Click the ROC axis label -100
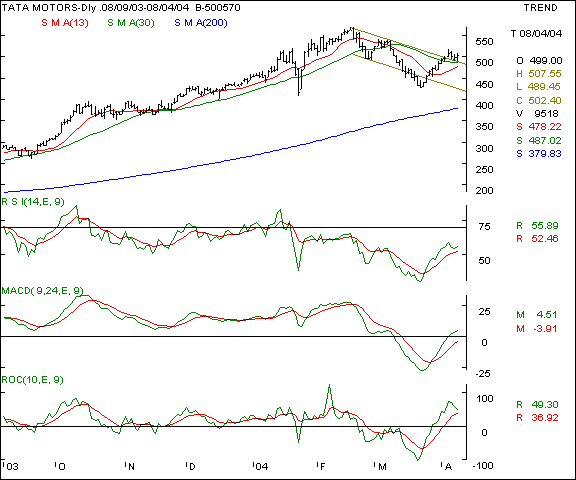Screen dimensions: 576x480 pos(483,466)
